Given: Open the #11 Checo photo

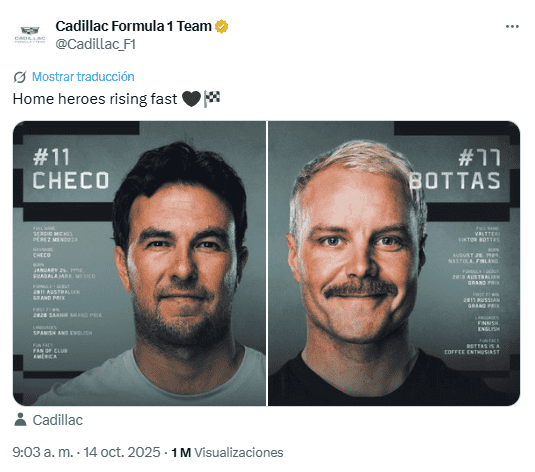Looking at the screenshot, I should coord(139,263).
